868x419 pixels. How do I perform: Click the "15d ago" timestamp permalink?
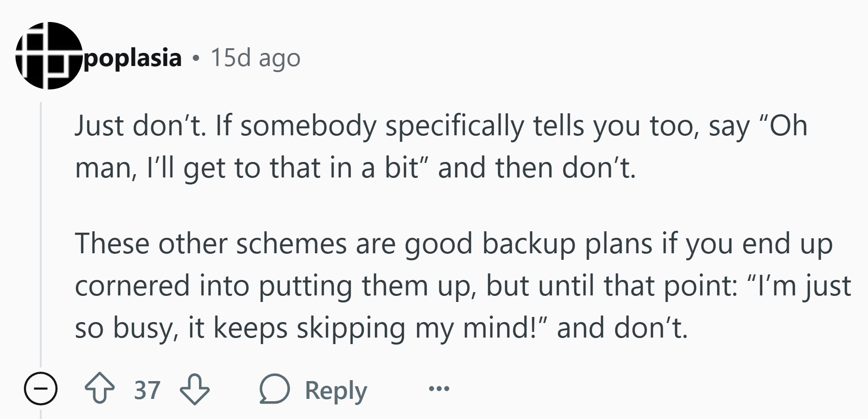255,59
